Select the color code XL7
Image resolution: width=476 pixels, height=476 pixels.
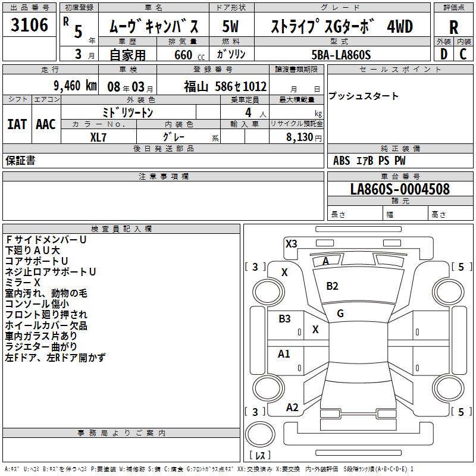(99, 136)
